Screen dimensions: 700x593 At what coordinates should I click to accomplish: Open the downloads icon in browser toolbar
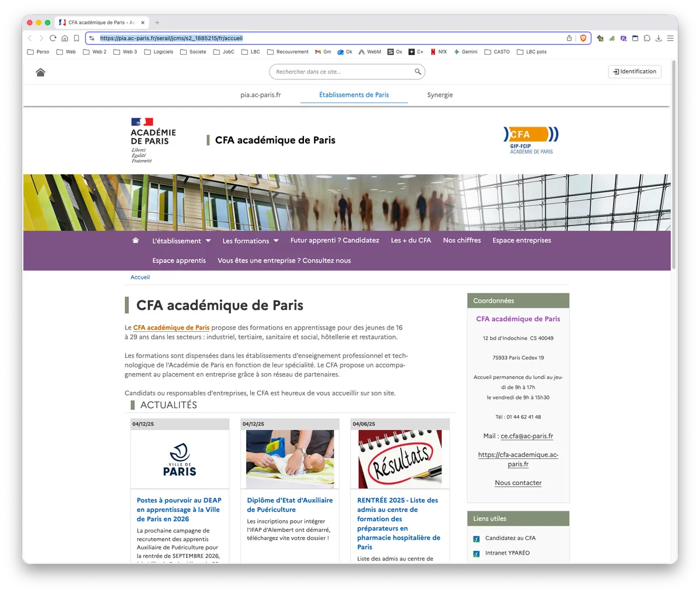[659, 38]
